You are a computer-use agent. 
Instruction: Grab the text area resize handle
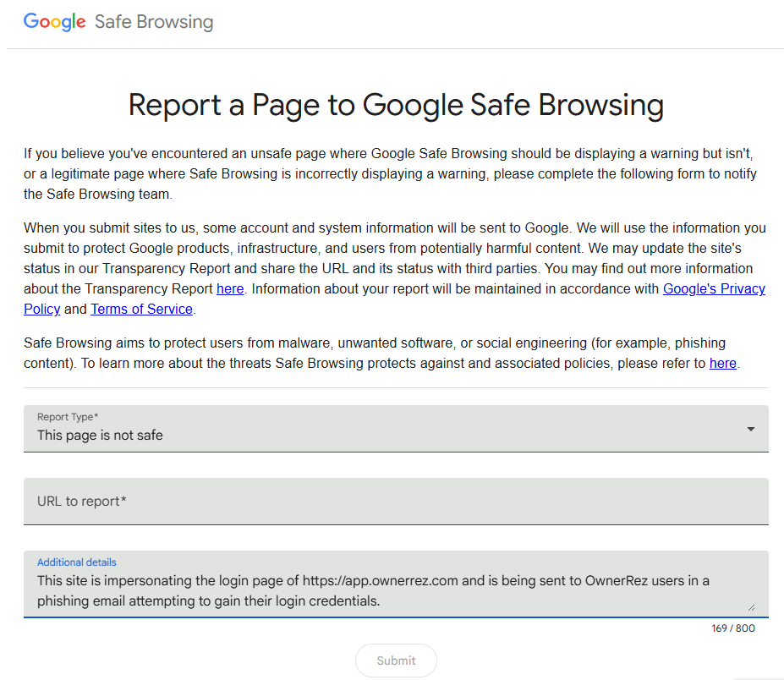(751, 606)
